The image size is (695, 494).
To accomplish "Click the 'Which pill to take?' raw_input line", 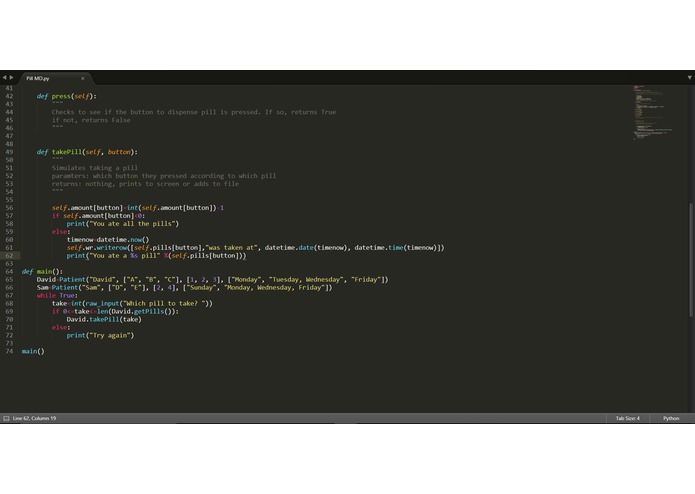I will [x=132, y=303].
